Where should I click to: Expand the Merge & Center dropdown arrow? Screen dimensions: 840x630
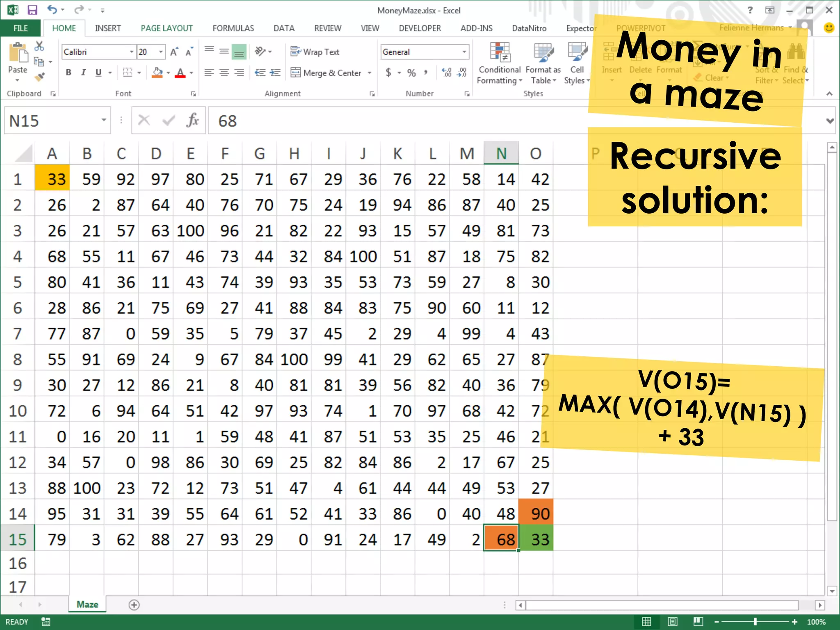pos(370,73)
